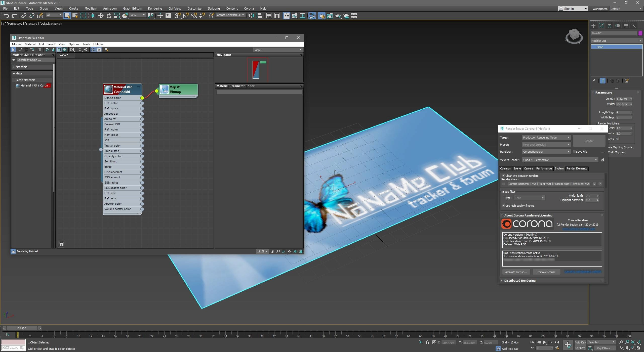Click the time slider 0 / 100 handle
The width and height of the screenshot is (644, 352).
click(x=22, y=328)
